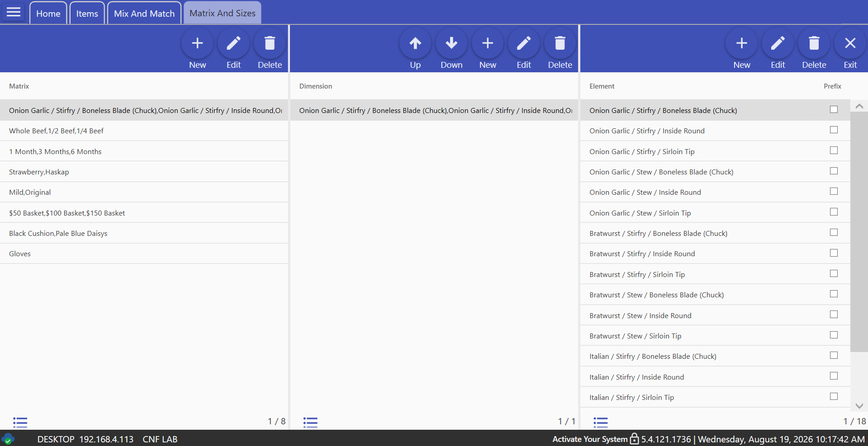Image resolution: width=868 pixels, height=446 pixels.
Task: Click the Matrix column header
Action: click(19, 86)
